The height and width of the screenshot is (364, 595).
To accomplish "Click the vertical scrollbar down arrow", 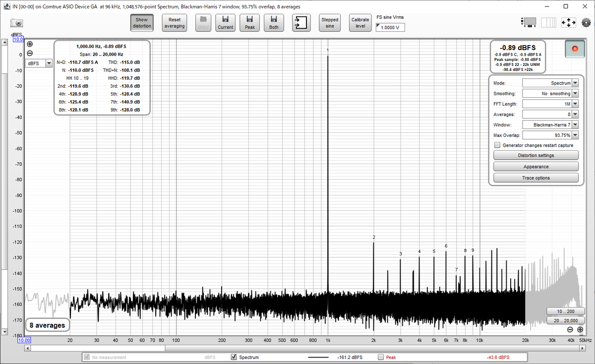I will point(5,331).
